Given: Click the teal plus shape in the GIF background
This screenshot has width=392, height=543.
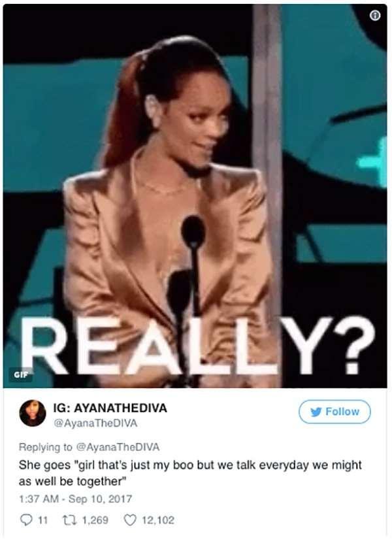Looking at the screenshot, I should pos(373,162).
